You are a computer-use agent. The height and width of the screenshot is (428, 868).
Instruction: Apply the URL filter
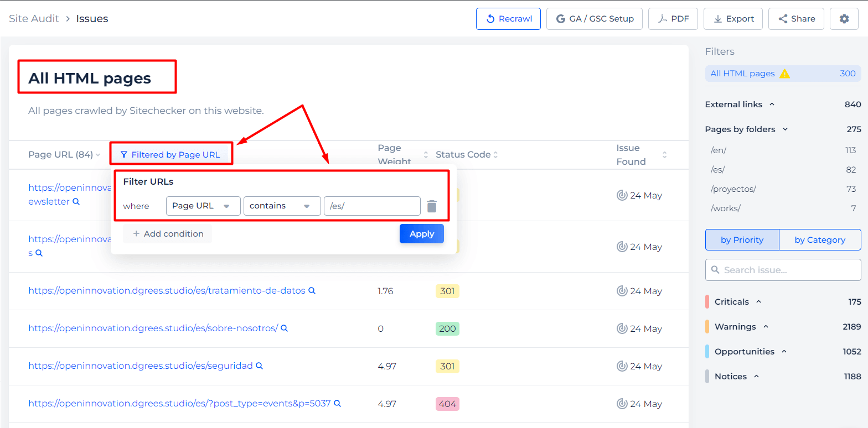click(422, 233)
